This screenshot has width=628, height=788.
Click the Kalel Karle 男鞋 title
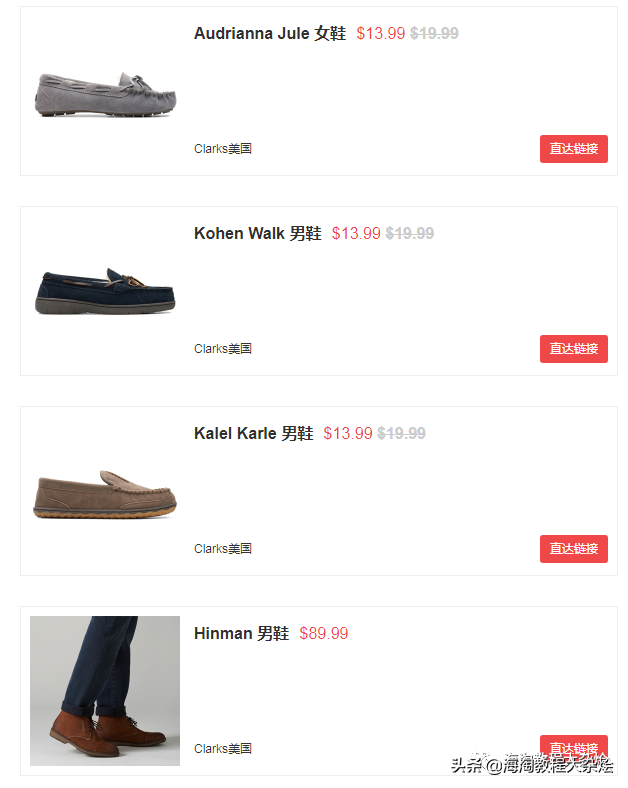[x=253, y=433]
